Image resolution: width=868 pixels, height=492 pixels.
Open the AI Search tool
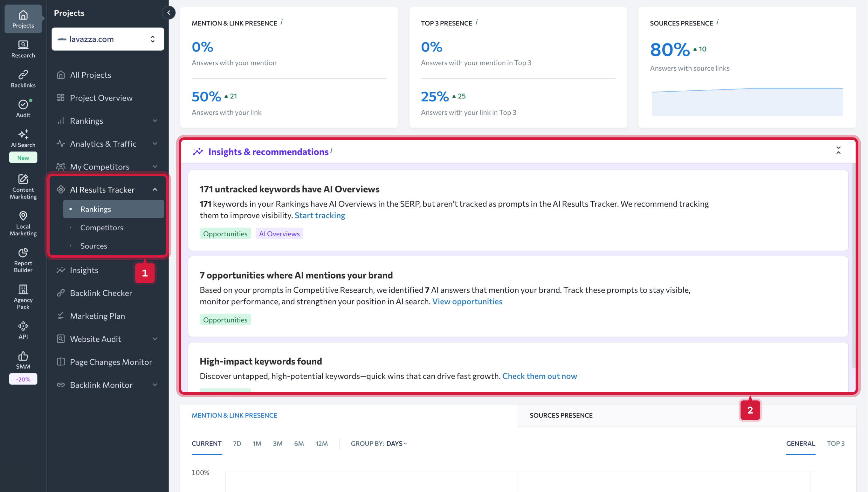(23, 138)
